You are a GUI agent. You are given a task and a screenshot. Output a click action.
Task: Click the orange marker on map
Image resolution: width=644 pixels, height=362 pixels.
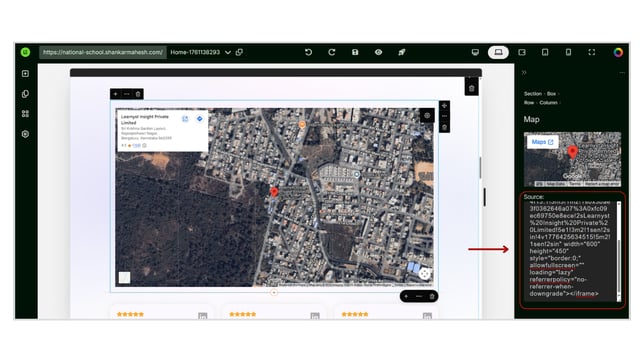coord(302,124)
